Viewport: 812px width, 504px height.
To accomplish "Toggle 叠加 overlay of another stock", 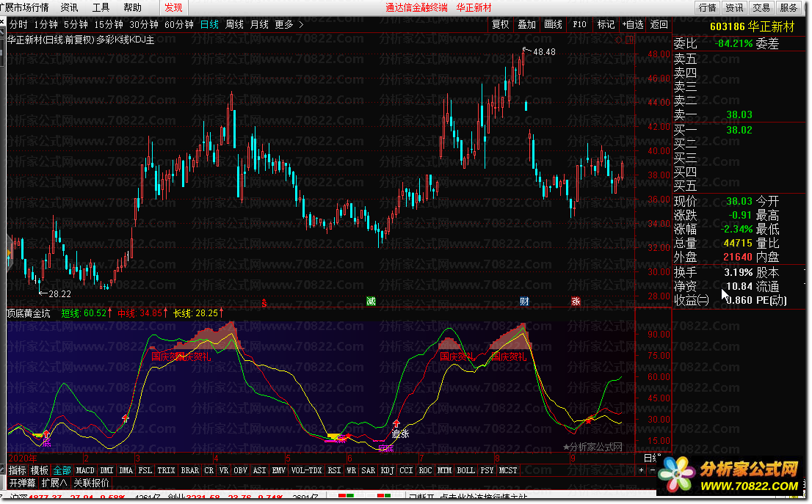I will (526, 24).
